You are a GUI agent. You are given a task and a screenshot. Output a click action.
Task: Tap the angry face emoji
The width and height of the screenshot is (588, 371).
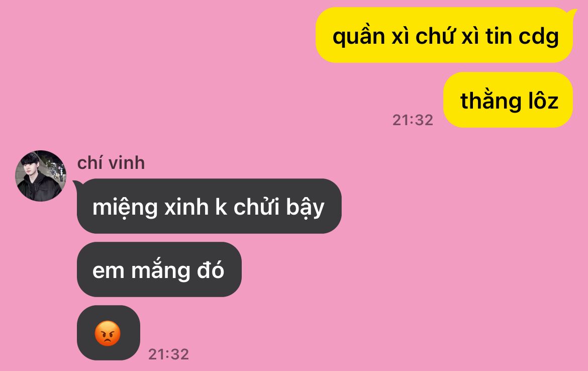108,333
